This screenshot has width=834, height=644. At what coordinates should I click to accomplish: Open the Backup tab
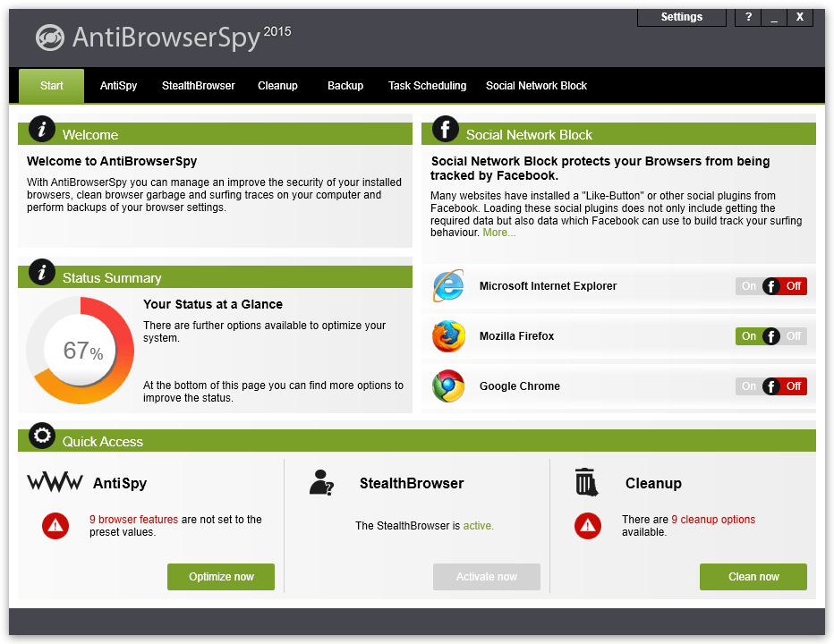(x=345, y=86)
